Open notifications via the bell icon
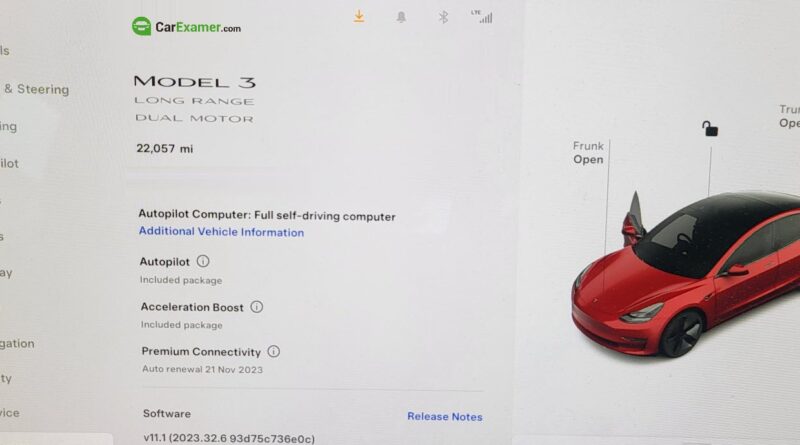 click(x=402, y=17)
